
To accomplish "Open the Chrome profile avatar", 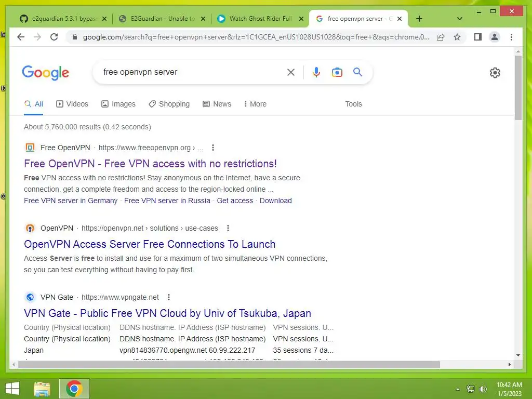I will coord(495,37).
